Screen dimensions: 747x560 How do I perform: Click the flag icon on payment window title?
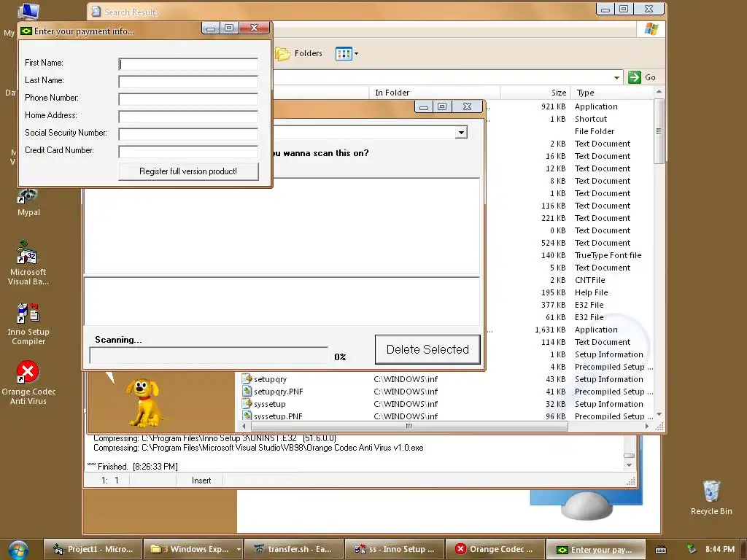(26, 31)
